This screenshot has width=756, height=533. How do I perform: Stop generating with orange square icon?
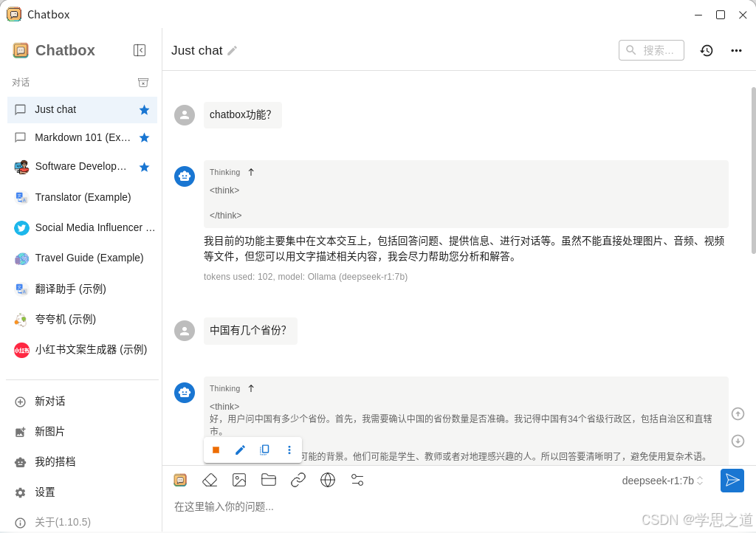[216, 450]
